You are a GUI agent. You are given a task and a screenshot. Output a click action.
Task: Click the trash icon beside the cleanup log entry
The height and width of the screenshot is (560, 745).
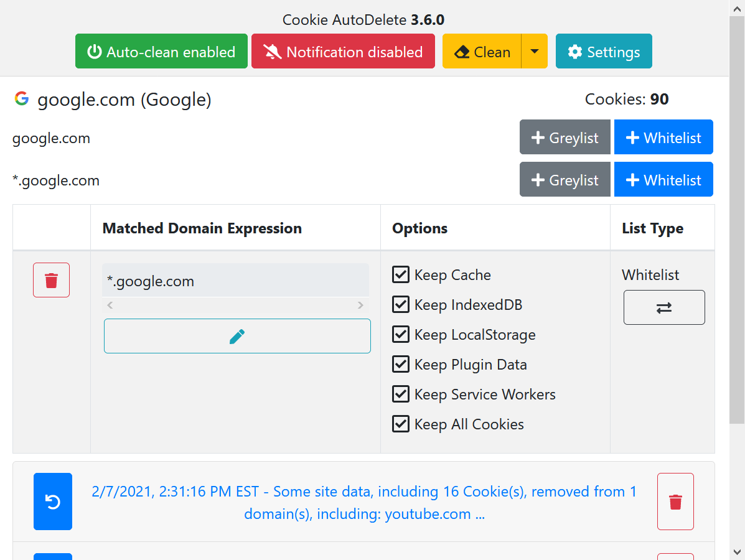click(675, 502)
